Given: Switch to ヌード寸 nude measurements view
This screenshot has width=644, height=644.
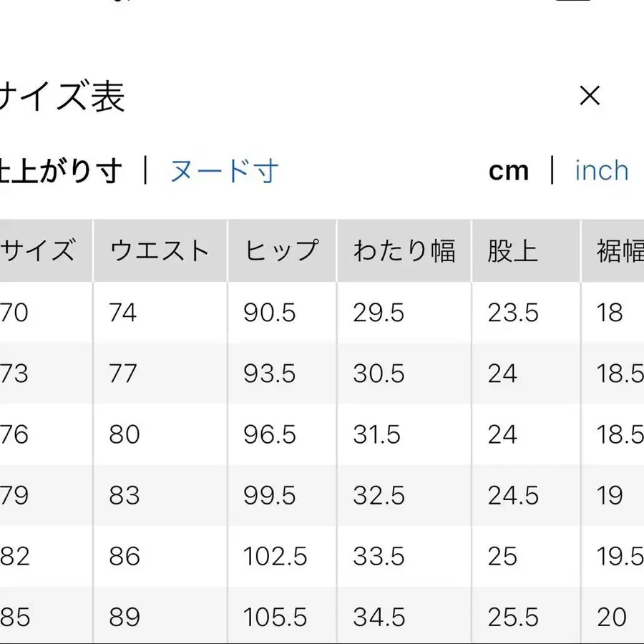Looking at the screenshot, I should tap(224, 170).
